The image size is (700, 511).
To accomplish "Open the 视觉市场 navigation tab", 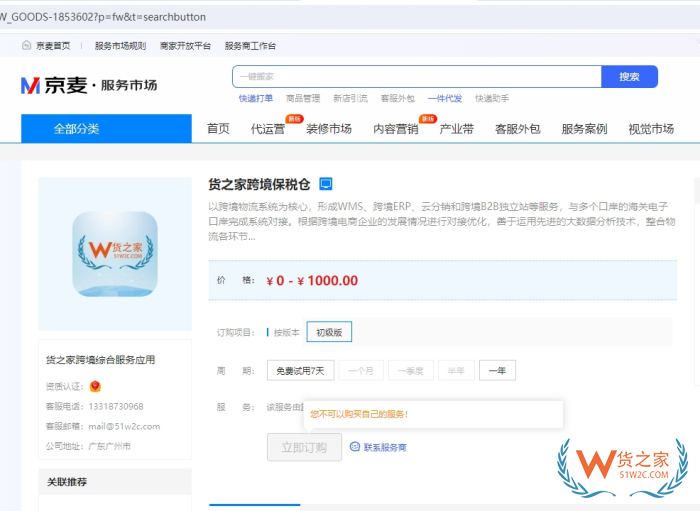I will [x=651, y=129].
